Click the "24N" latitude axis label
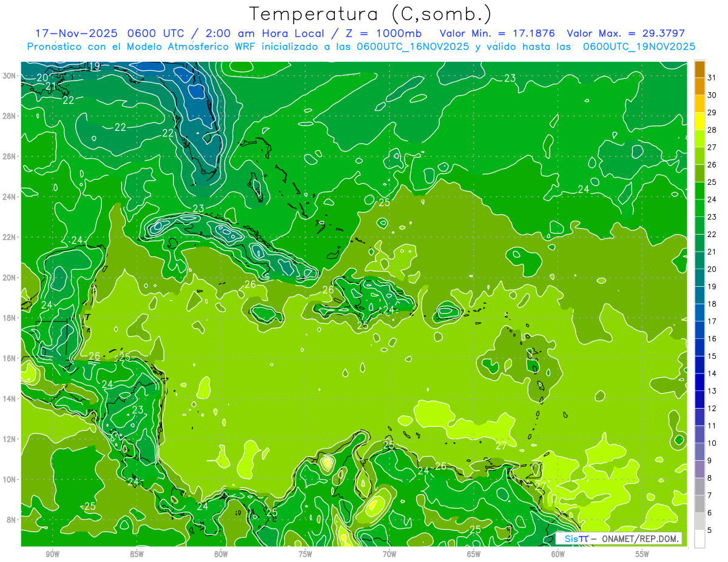The height and width of the screenshot is (562, 728). coord(10,196)
